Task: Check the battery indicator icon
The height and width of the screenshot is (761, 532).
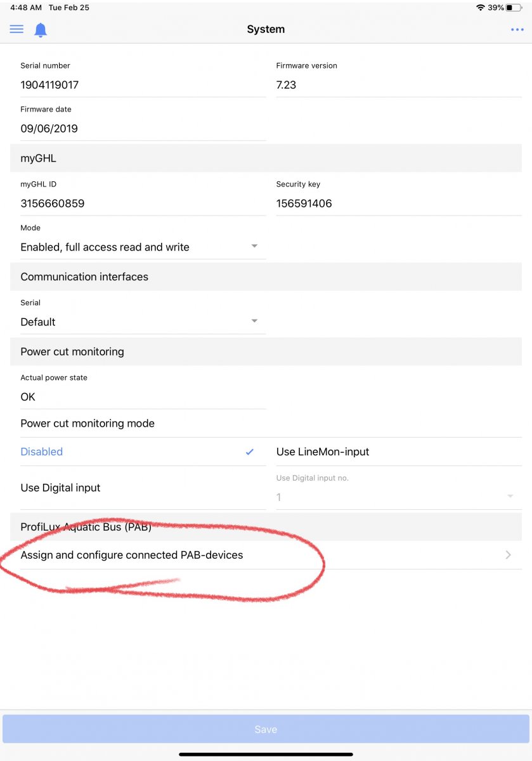Action: [x=514, y=8]
